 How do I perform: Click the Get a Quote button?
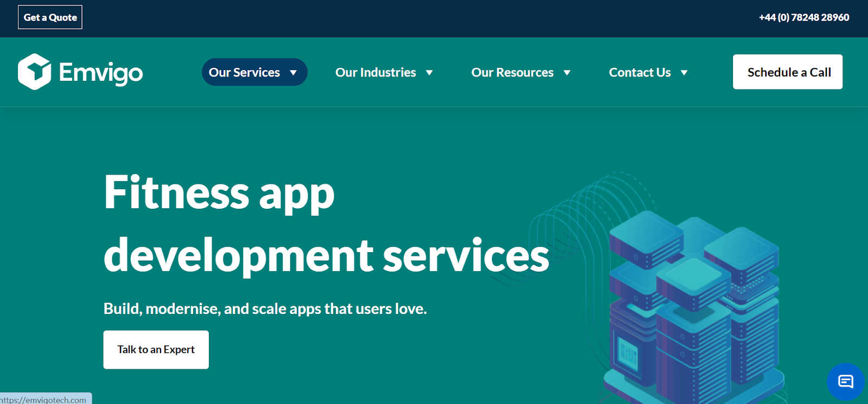click(x=50, y=17)
